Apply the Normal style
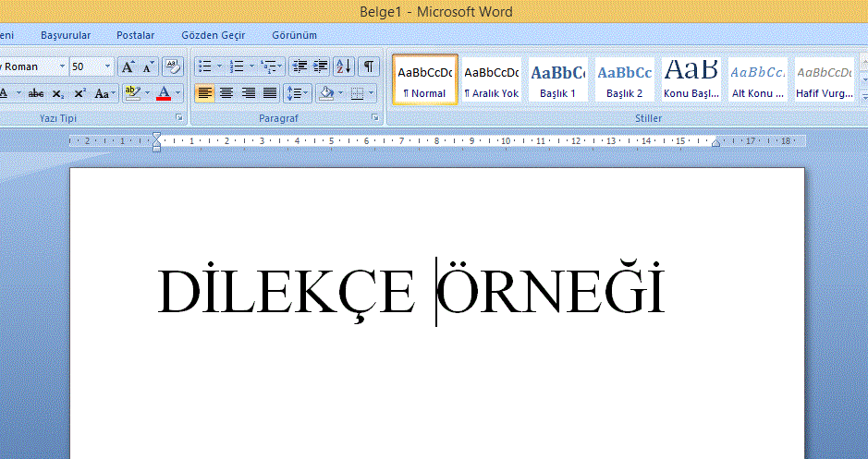Viewport: 868px width, 459px height. [x=425, y=79]
